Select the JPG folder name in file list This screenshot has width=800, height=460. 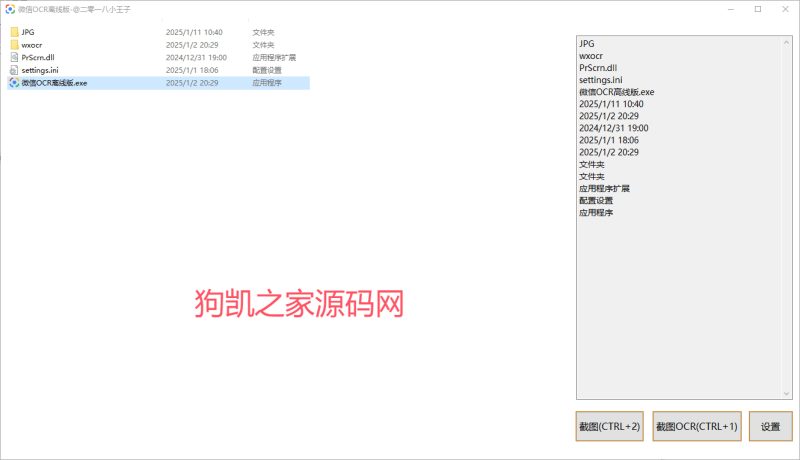[28, 32]
